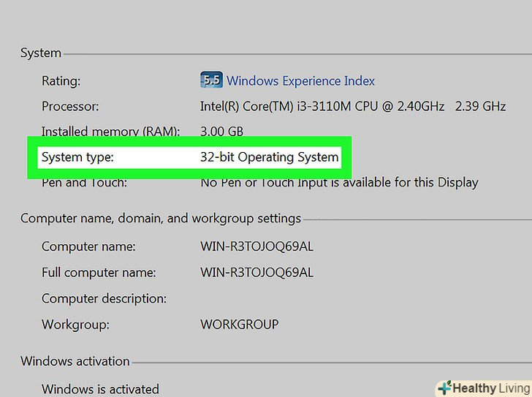Screen dimensions: 532x397
Task: Select the value beside the Computer name label
Action: pos(256,246)
